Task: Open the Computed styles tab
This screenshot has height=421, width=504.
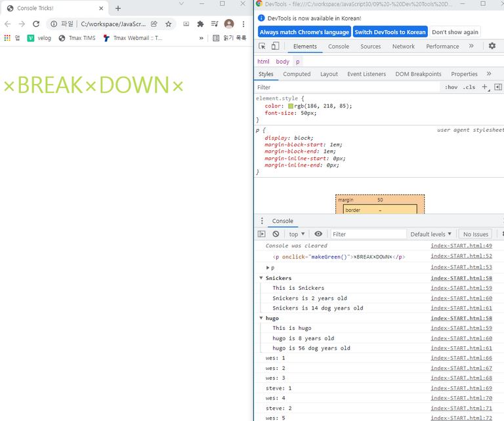Action: (x=297, y=74)
